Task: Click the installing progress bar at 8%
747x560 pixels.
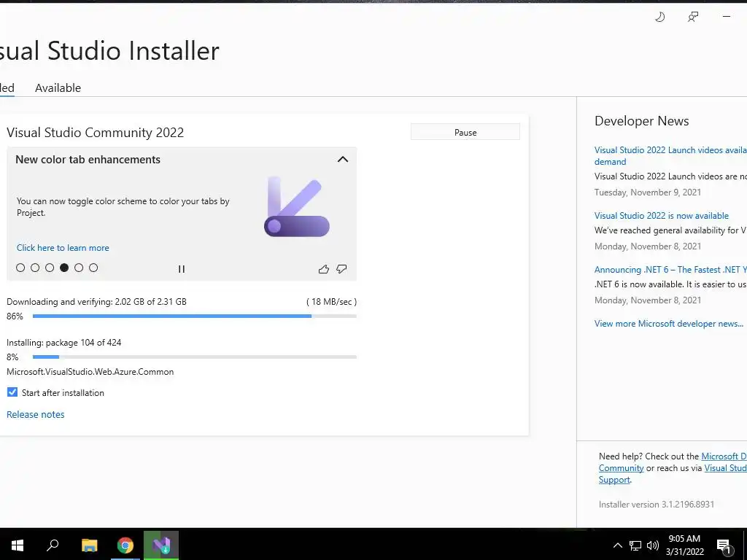Action: click(194, 357)
